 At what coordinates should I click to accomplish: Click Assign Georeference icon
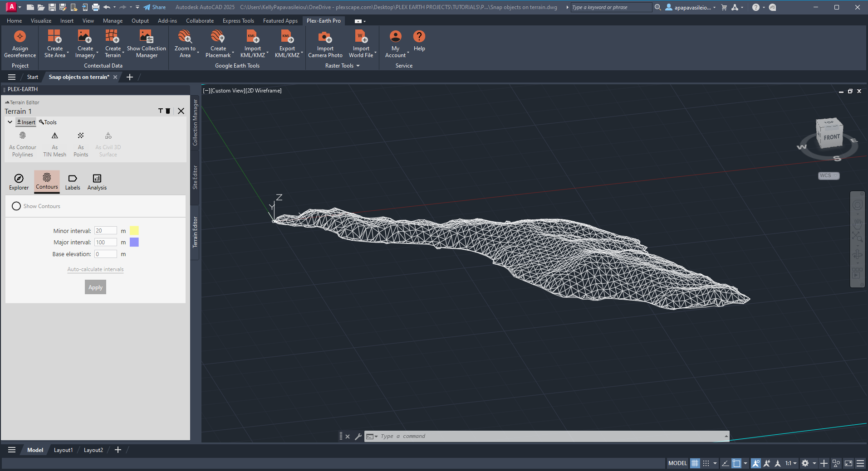[20, 37]
